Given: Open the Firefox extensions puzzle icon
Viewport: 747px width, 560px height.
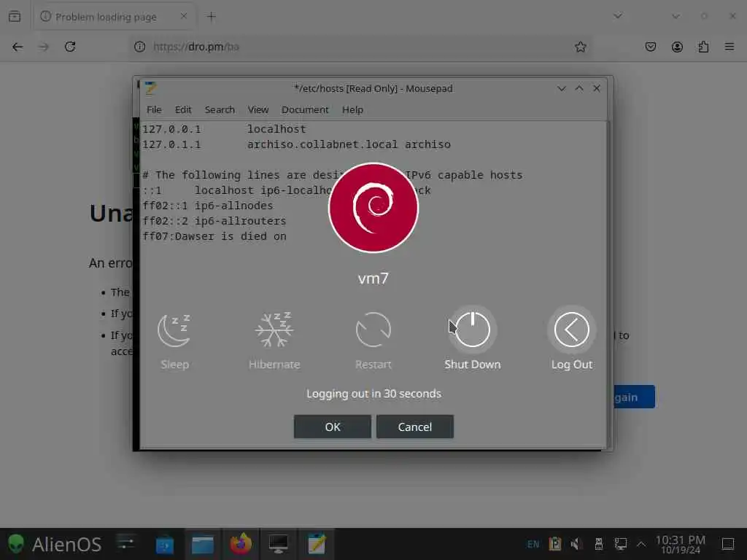Looking at the screenshot, I should [x=703, y=47].
